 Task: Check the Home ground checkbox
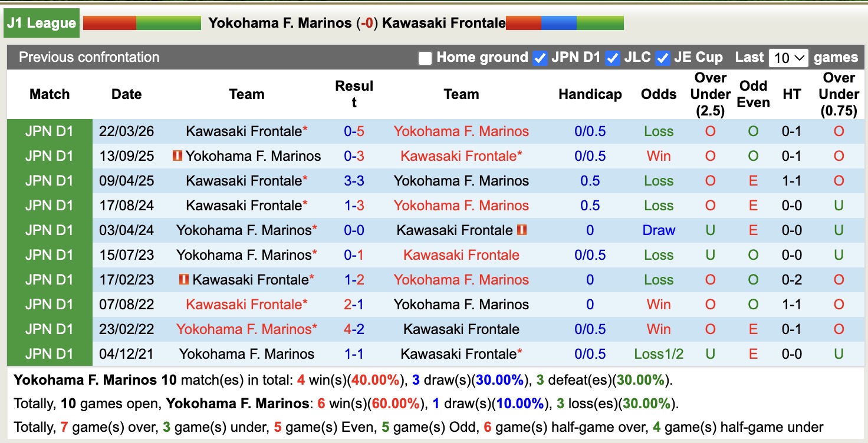tap(425, 57)
